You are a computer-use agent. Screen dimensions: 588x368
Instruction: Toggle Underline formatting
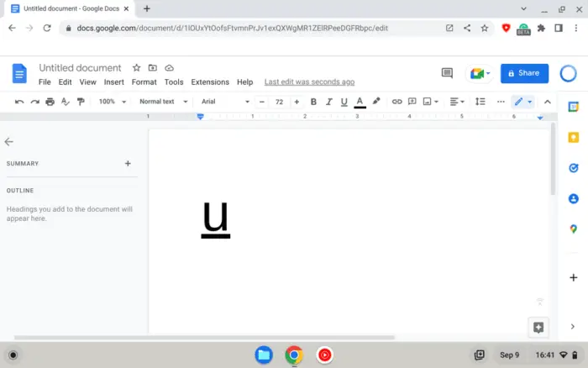(x=344, y=102)
